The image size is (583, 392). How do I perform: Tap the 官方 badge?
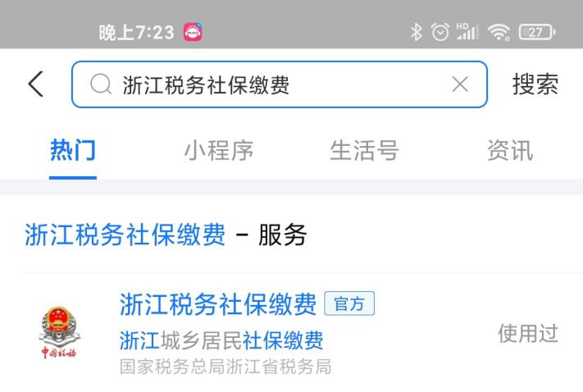(x=349, y=303)
